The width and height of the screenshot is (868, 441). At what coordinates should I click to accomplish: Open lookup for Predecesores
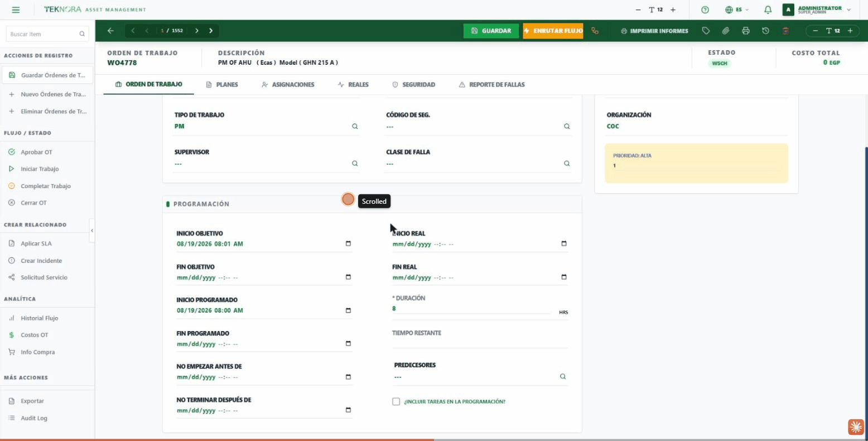[x=563, y=377]
